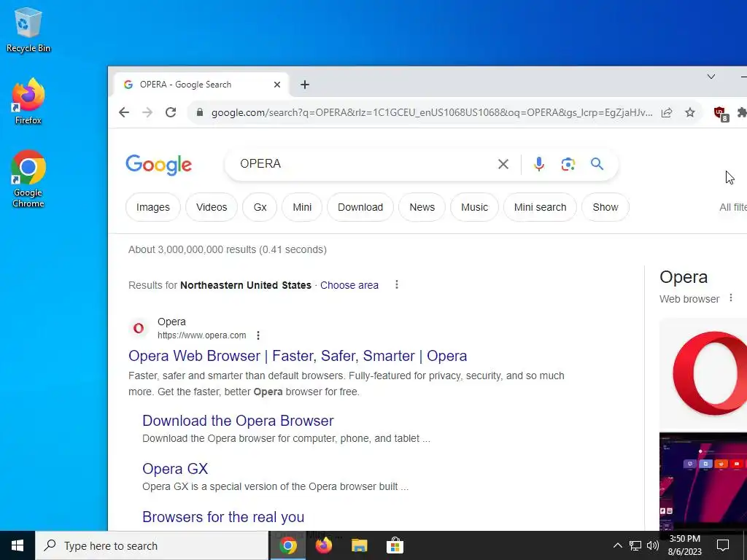Image resolution: width=747 pixels, height=560 pixels.
Task: Open the tab search dropdown chevron
Action: click(711, 77)
